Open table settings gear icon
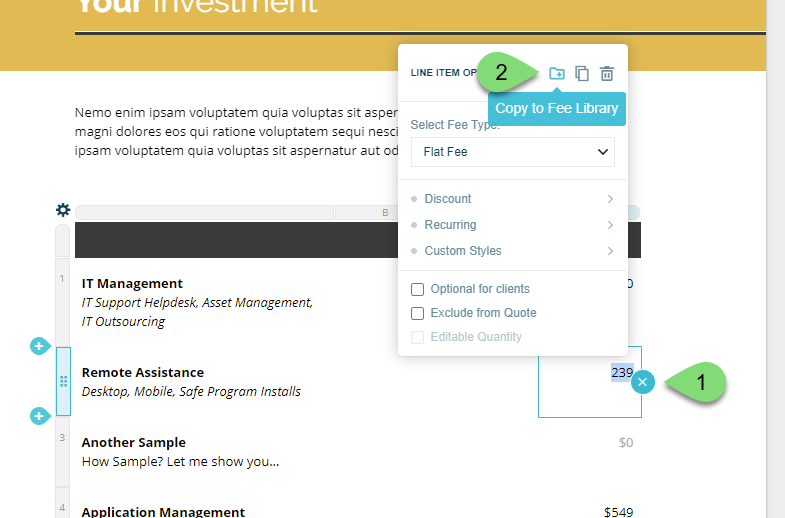This screenshot has width=785, height=518. click(x=63, y=210)
